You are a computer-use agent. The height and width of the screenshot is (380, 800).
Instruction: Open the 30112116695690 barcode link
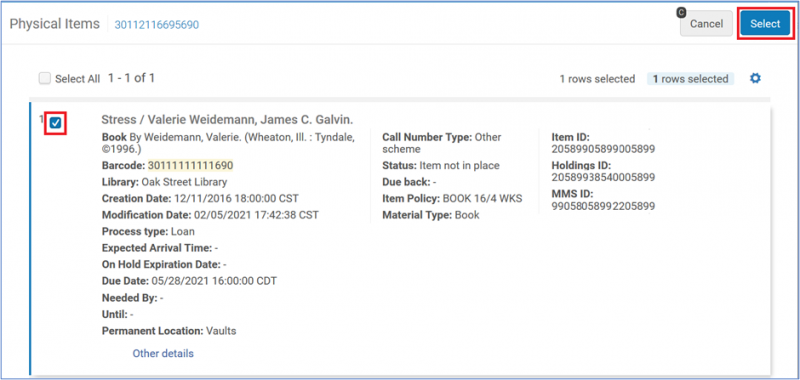157,24
